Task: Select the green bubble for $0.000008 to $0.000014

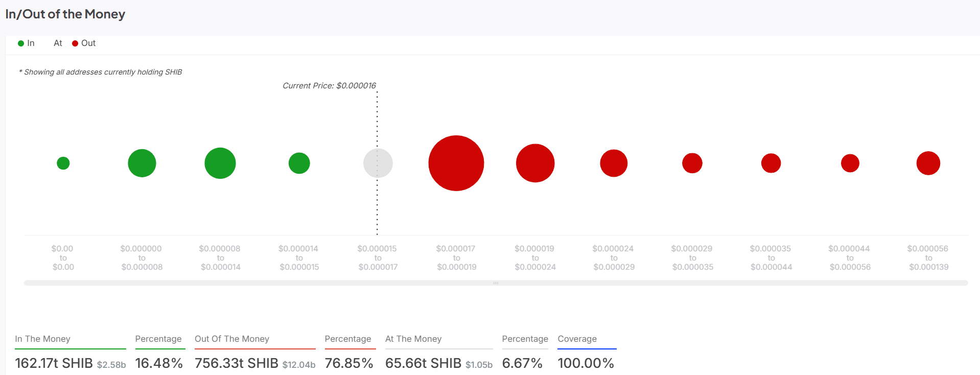Action: click(220, 163)
